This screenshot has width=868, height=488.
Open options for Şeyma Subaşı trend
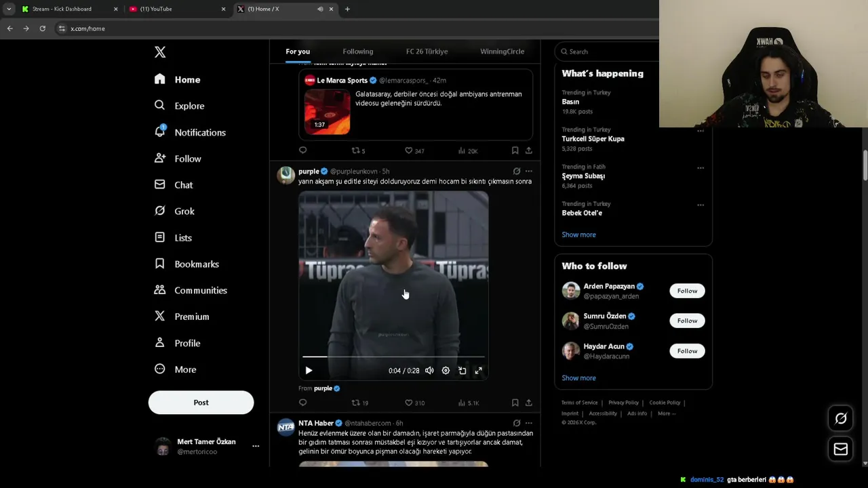(x=701, y=168)
